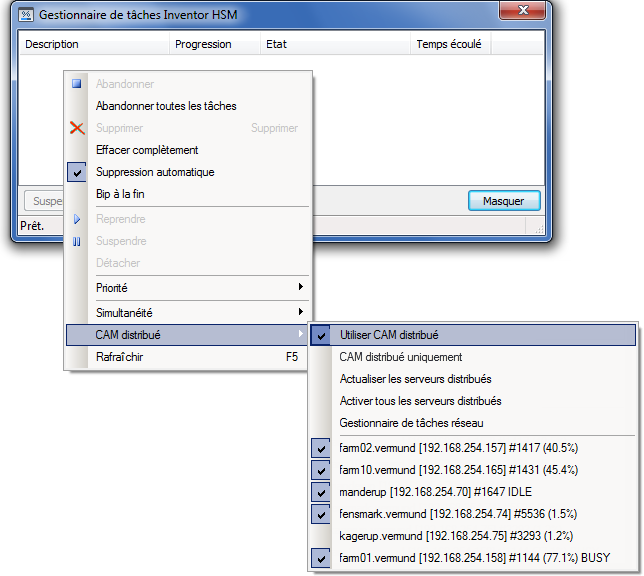Click the blue play icon beside Reprendre
Image resolution: width=644 pixels, height=576 pixels.
[77, 219]
